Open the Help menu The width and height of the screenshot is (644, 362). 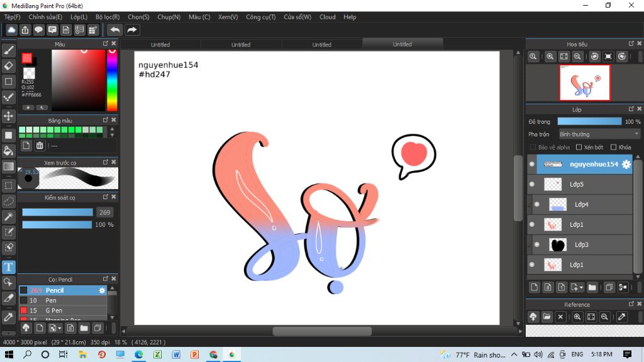pos(350,17)
